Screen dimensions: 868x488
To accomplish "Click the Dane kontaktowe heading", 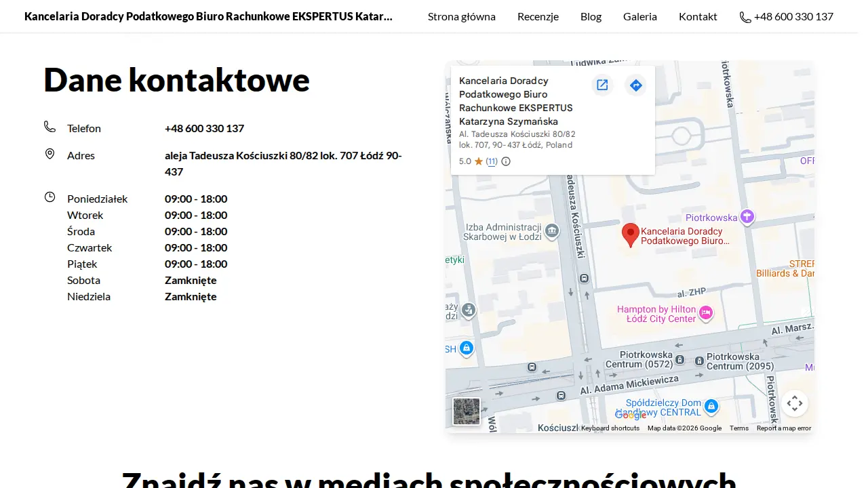I will 177,80.
